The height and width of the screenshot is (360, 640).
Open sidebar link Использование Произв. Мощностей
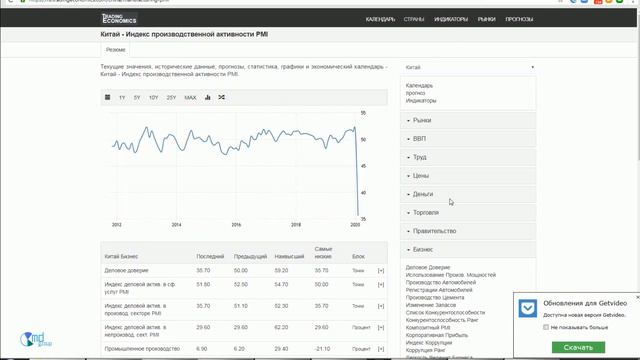451,275
